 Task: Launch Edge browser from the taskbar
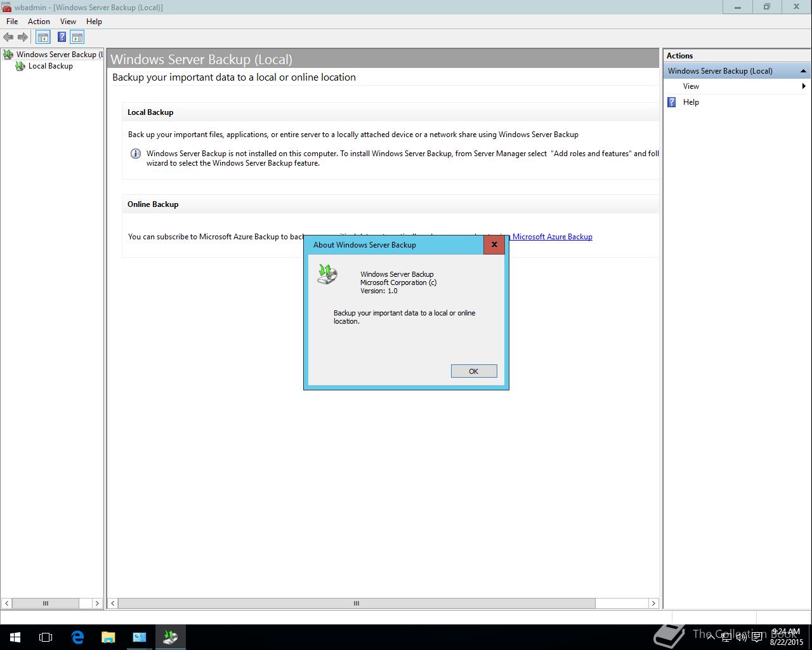pos(77,637)
